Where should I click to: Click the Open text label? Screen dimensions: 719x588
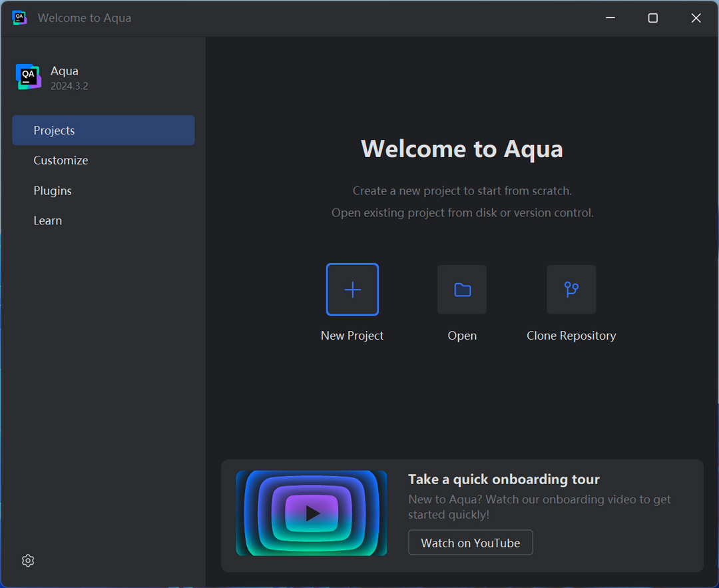tap(462, 336)
